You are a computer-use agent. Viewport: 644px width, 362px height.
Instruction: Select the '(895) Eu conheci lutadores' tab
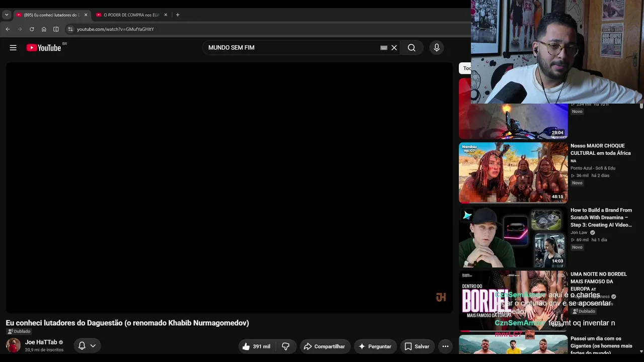click(x=51, y=15)
